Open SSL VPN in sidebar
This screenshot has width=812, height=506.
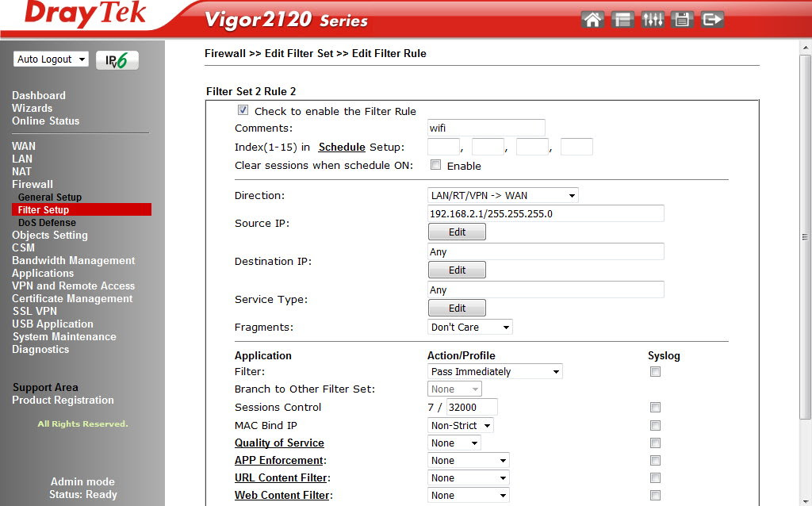[x=35, y=311]
